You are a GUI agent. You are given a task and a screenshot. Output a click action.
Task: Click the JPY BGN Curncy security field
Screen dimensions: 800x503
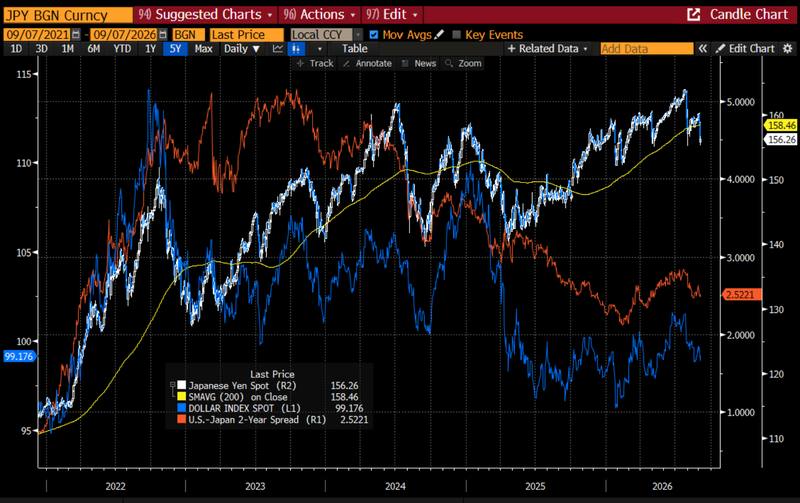[x=68, y=15]
